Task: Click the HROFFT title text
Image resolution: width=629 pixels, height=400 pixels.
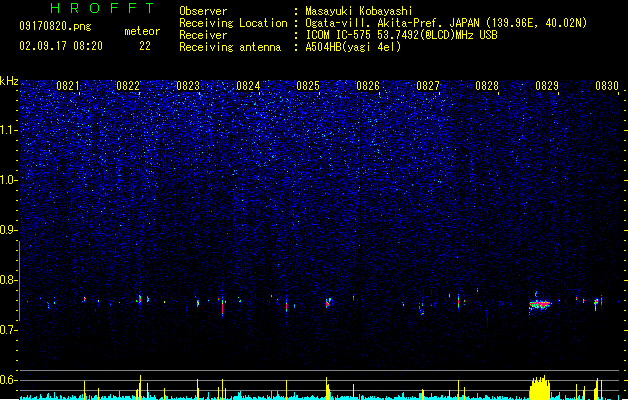Action: pos(103,8)
